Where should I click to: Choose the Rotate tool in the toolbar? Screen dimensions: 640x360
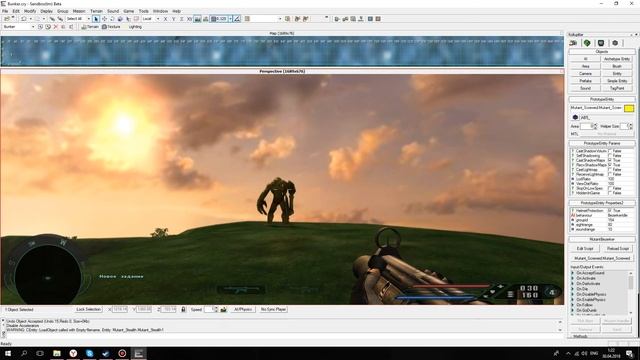(x=112, y=19)
